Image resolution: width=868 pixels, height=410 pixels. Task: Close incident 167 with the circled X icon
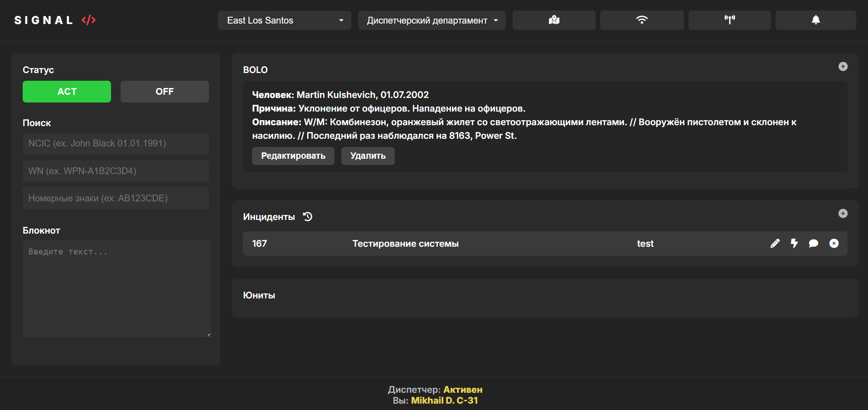pyautogui.click(x=834, y=244)
